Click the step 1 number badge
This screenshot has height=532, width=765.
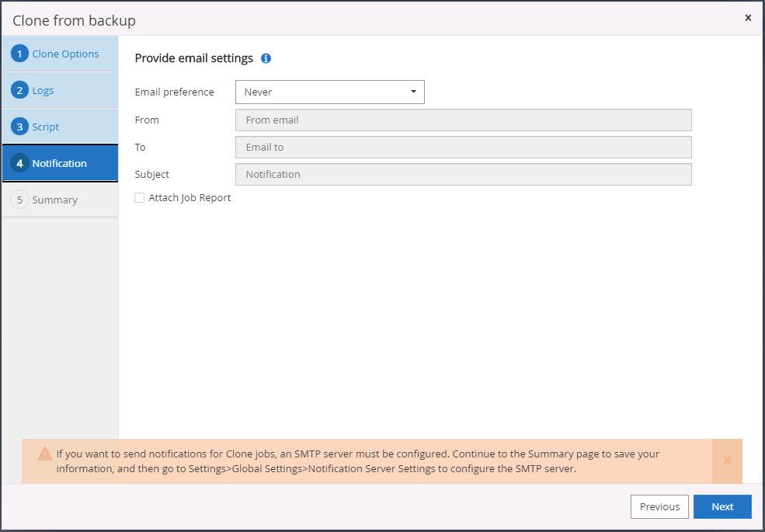19,54
